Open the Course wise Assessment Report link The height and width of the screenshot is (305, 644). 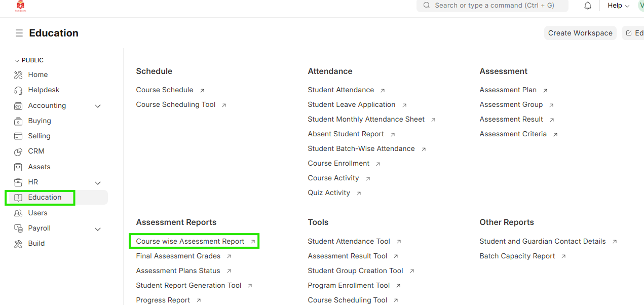point(190,241)
